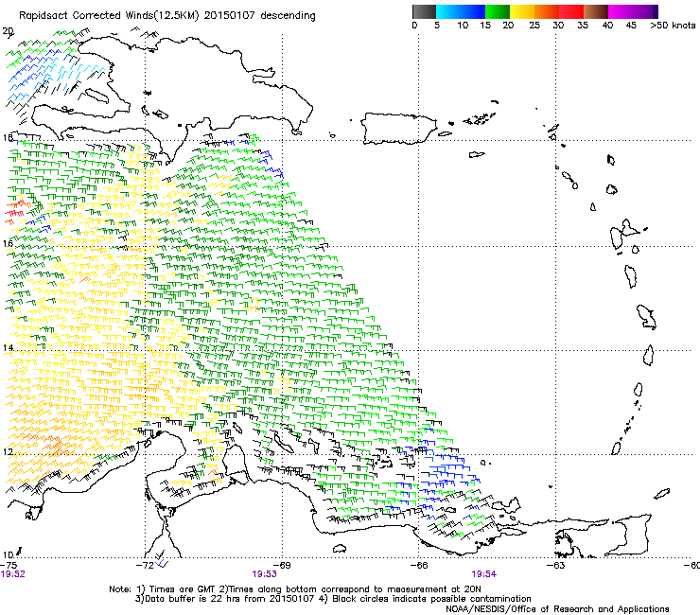Click the Puerto Rico island outline
Image resolution: width=700 pixels, height=615 pixels.
(398, 129)
